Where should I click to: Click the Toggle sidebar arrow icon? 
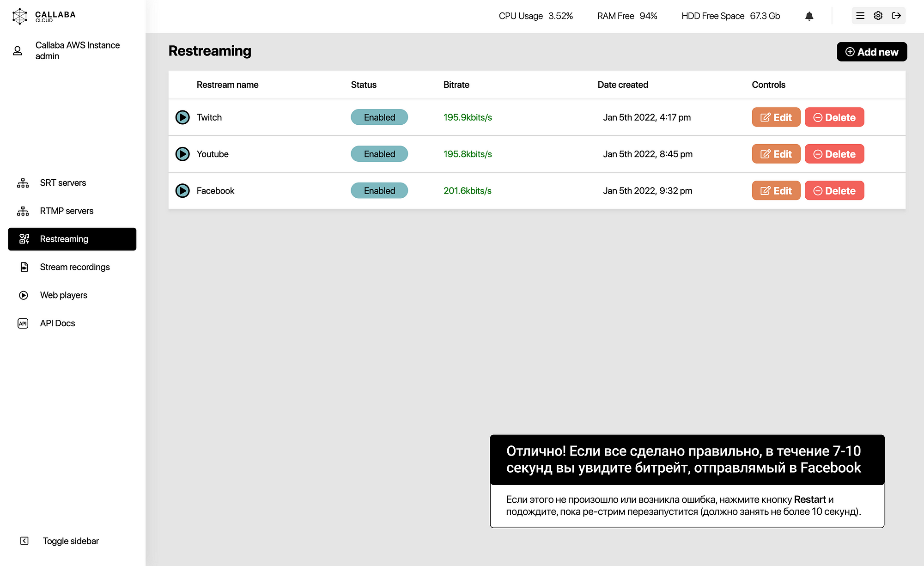(24, 541)
